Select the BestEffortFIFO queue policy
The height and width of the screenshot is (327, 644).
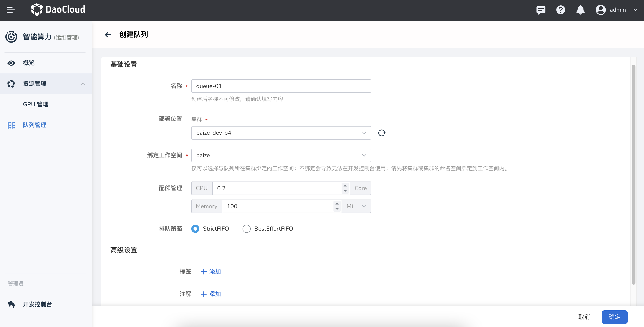point(246,229)
